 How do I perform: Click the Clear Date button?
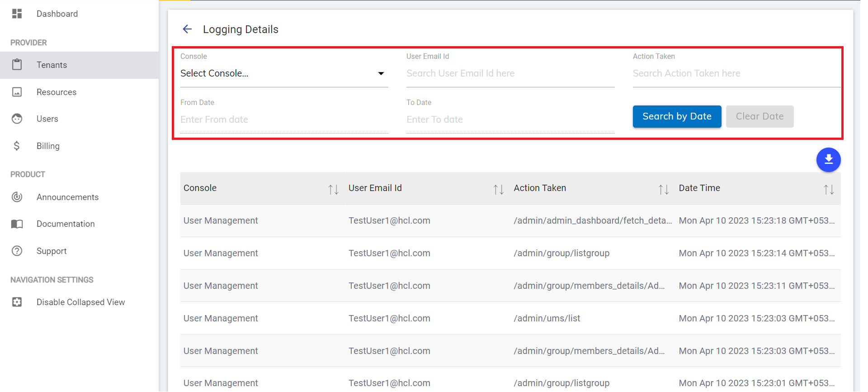coord(759,116)
